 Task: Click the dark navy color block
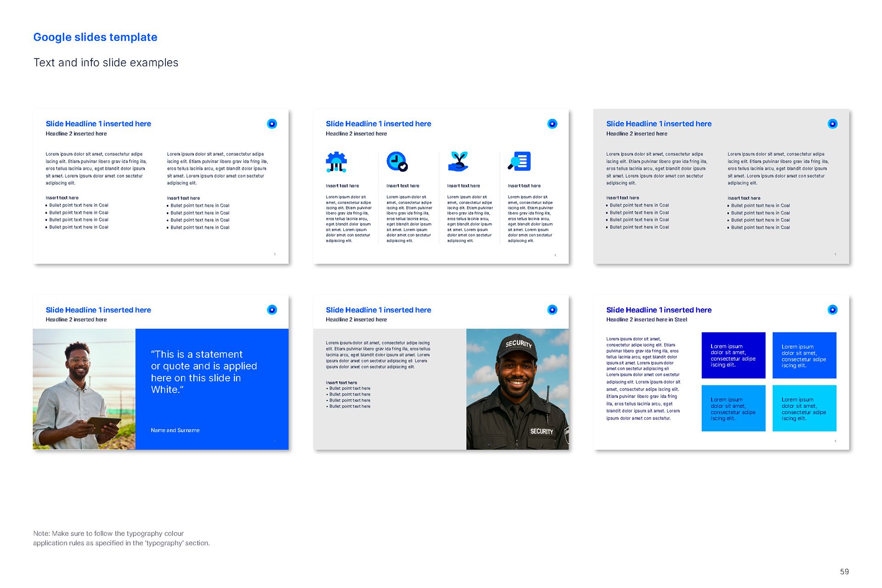(x=733, y=355)
